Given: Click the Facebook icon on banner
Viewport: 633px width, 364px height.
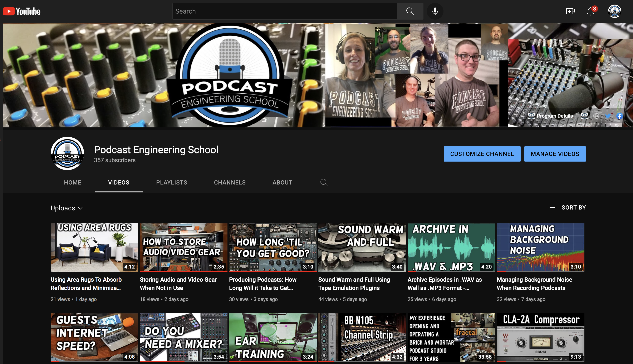Looking at the screenshot, I should tap(619, 116).
